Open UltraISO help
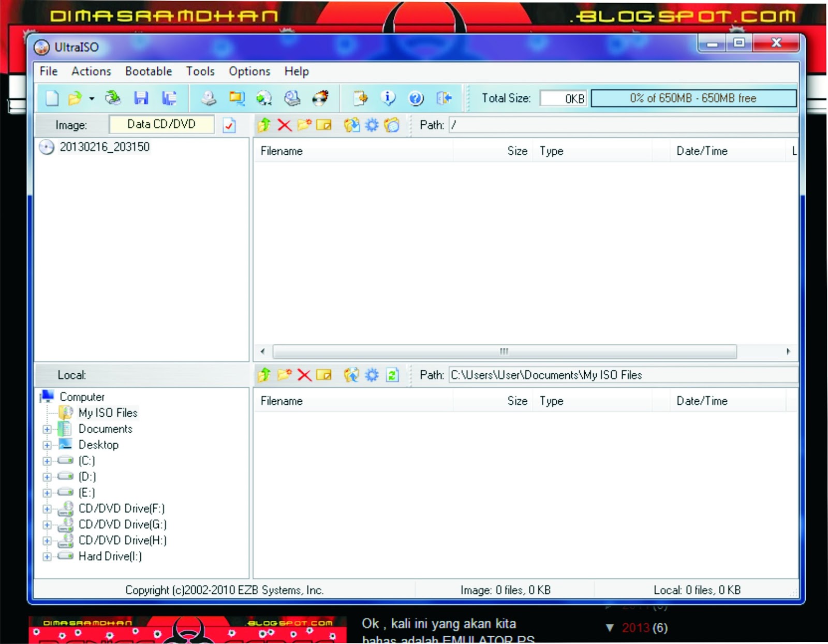Screen dimensions: 828x644 416,97
